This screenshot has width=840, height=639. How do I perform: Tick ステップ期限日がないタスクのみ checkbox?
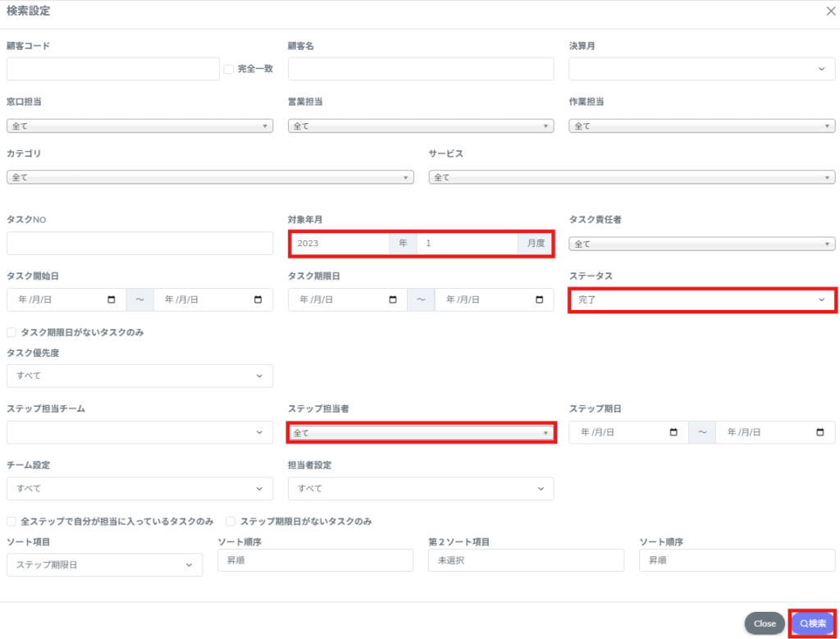[x=231, y=521]
